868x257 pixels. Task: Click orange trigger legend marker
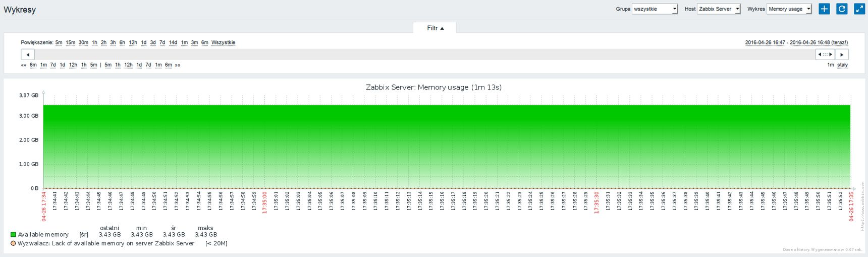pyautogui.click(x=13, y=243)
